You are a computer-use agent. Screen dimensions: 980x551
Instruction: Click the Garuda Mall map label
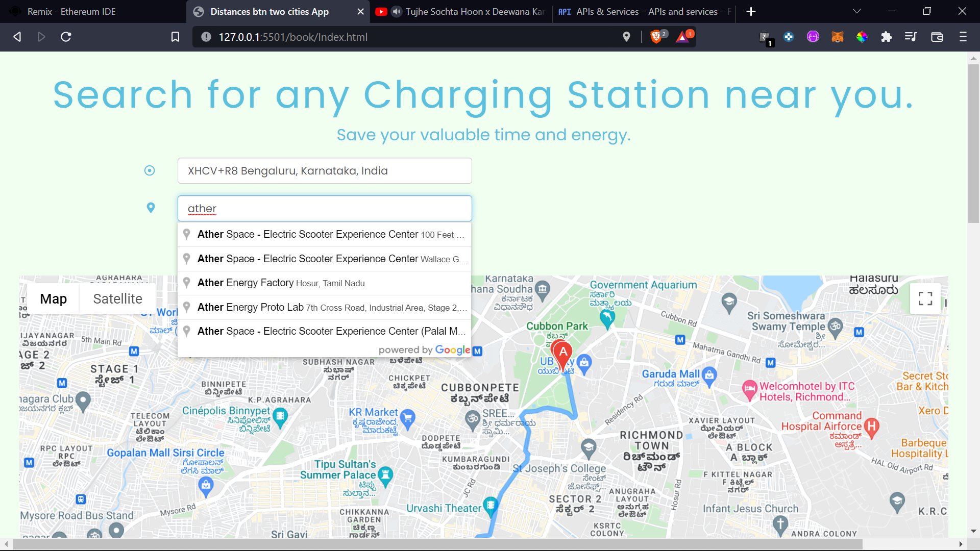(670, 374)
